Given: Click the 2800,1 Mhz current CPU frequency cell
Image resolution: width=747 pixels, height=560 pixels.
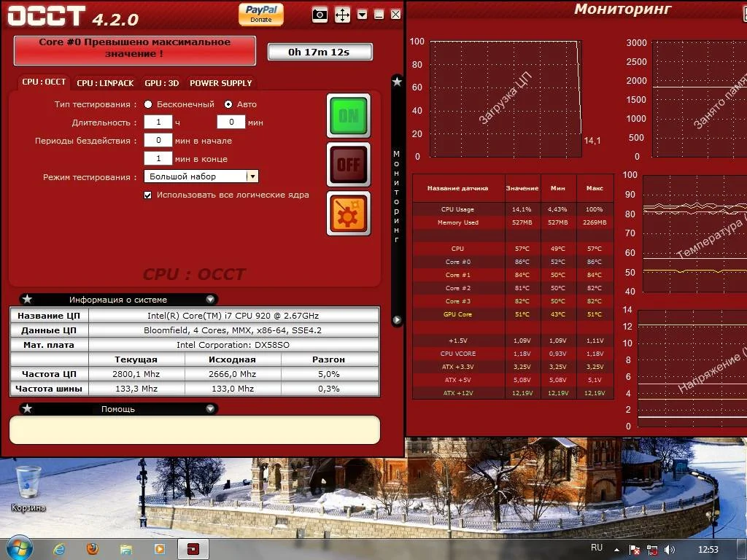Looking at the screenshot, I should [x=136, y=374].
